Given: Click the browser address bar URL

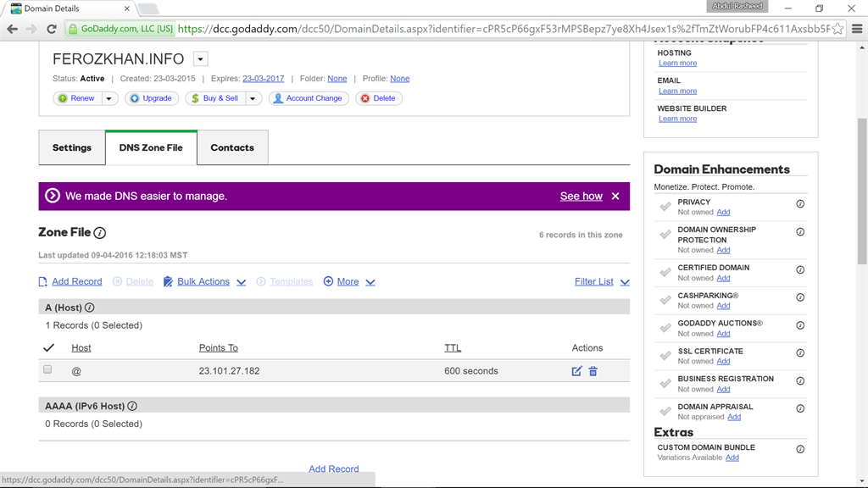Looking at the screenshot, I should pyautogui.click(x=504, y=29).
